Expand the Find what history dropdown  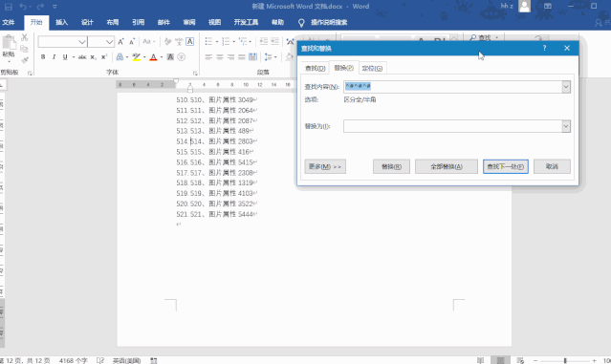coord(566,87)
